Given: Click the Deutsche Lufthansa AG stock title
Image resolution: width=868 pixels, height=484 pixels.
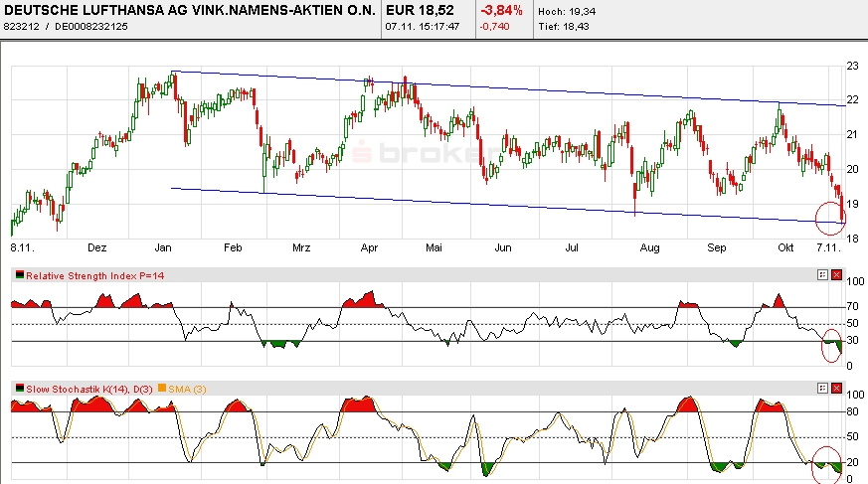Looking at the screenshot, I should pos(189,9).
